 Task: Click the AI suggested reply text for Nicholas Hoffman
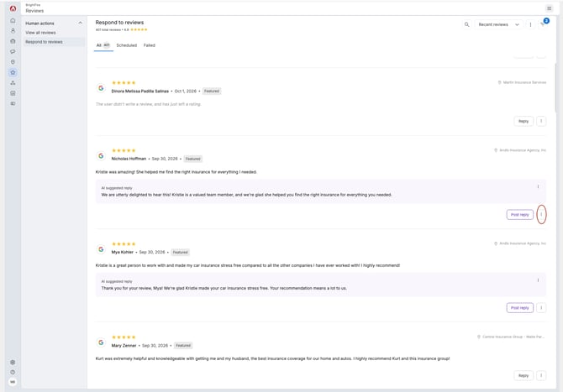[x=246, y=195]
